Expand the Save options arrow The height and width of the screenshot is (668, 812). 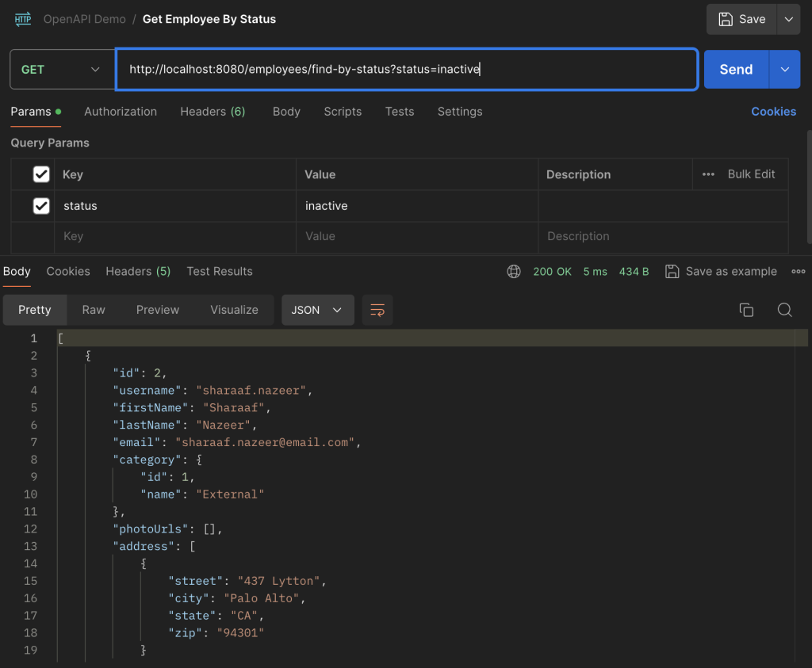coord(789,19)
